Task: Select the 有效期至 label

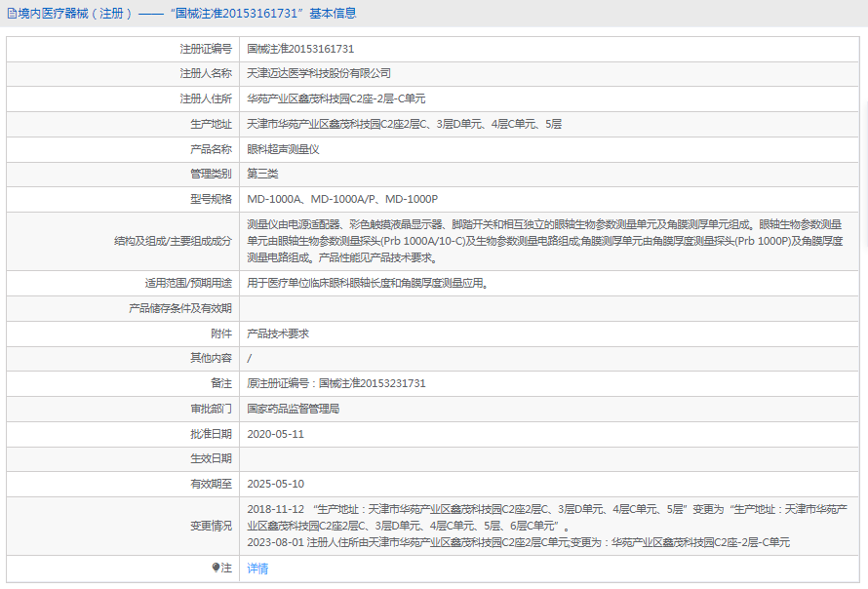Action: 211,484
